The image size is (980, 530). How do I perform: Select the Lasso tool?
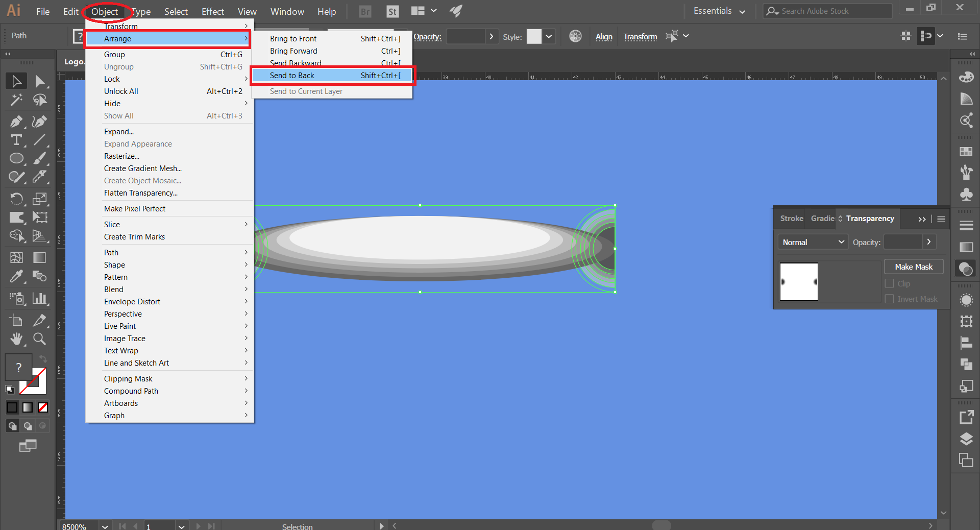pos(40,100)
